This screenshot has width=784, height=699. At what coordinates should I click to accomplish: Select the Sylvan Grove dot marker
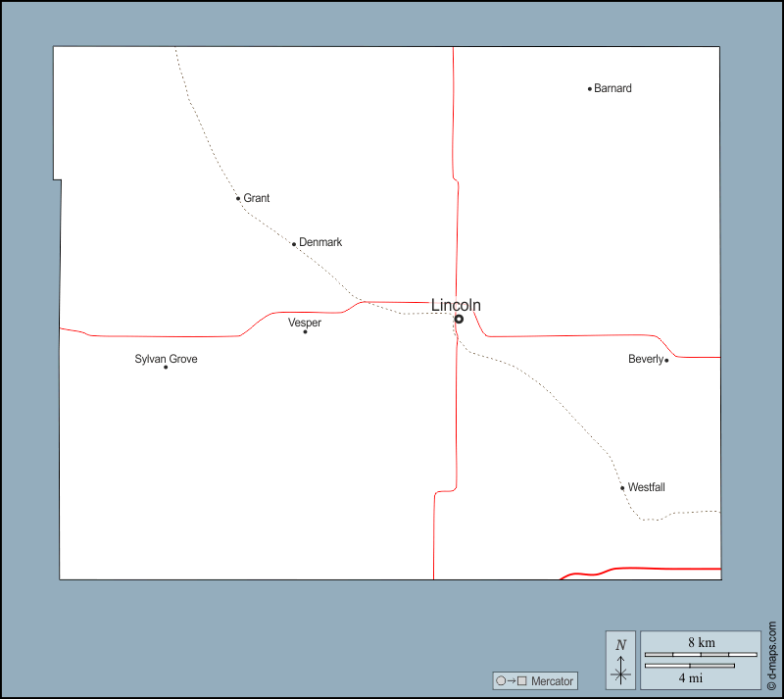[x=166, y=368]
